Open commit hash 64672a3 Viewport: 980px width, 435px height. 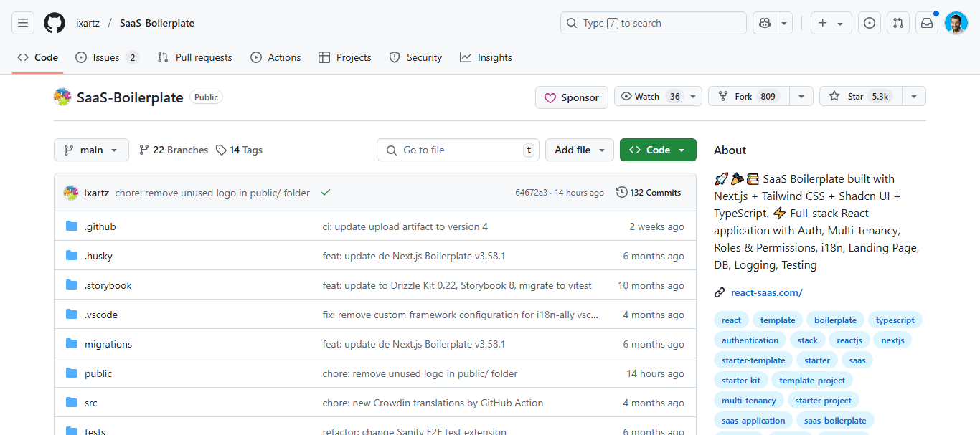531,193
